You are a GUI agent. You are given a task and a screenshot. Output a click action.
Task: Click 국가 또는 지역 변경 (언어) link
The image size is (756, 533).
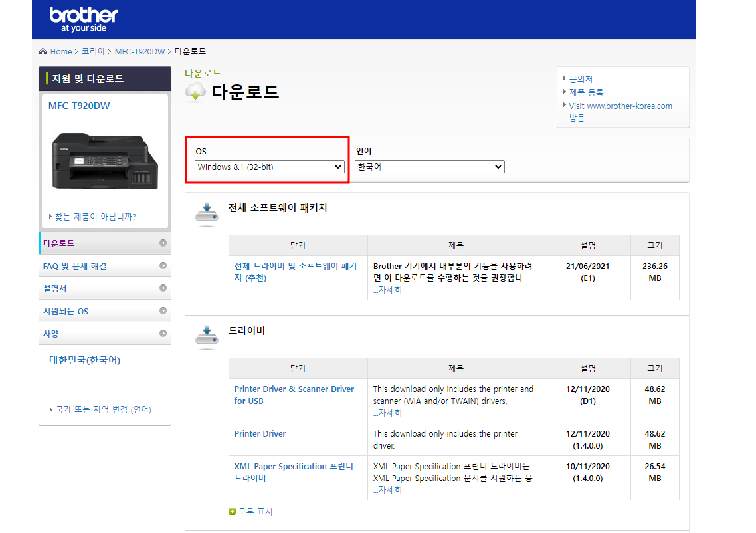tap(103, 409)
